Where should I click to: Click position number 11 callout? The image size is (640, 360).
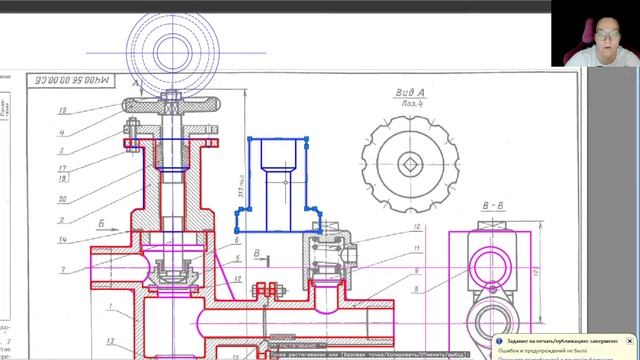[x=416, y=248]
